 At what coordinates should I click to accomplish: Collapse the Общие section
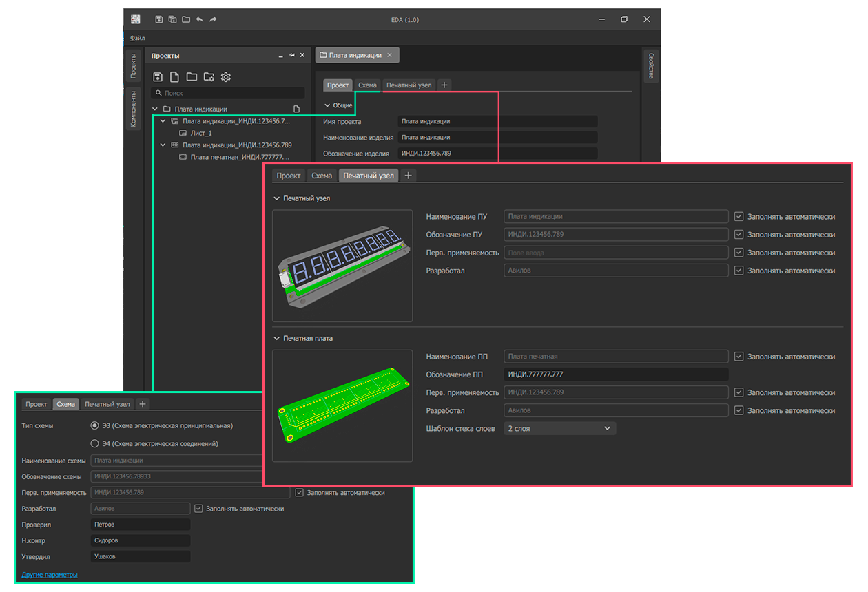point(327,106)
